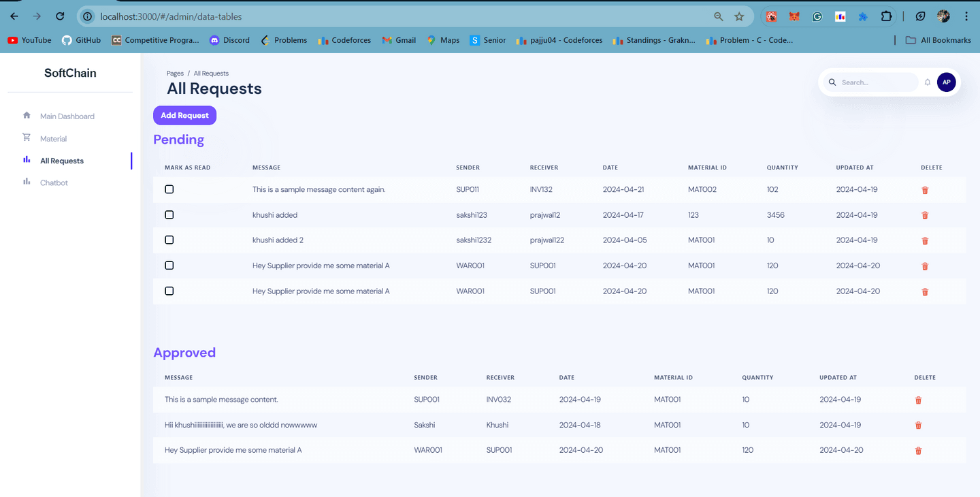Open the pajju04 - Codeforces bookmark
Image resolution: width=980 pixels, height=497 pixels.
tap(559, 40)
